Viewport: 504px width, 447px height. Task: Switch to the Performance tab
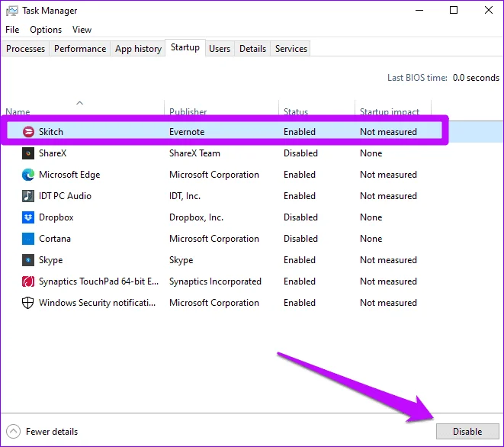(x=80, y=49)
